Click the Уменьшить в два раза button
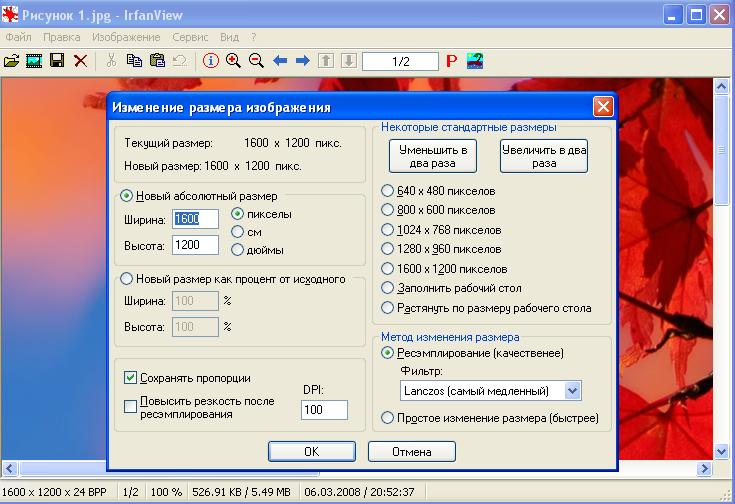This screenshot has height=504, width=735. (x=433, y=155)
